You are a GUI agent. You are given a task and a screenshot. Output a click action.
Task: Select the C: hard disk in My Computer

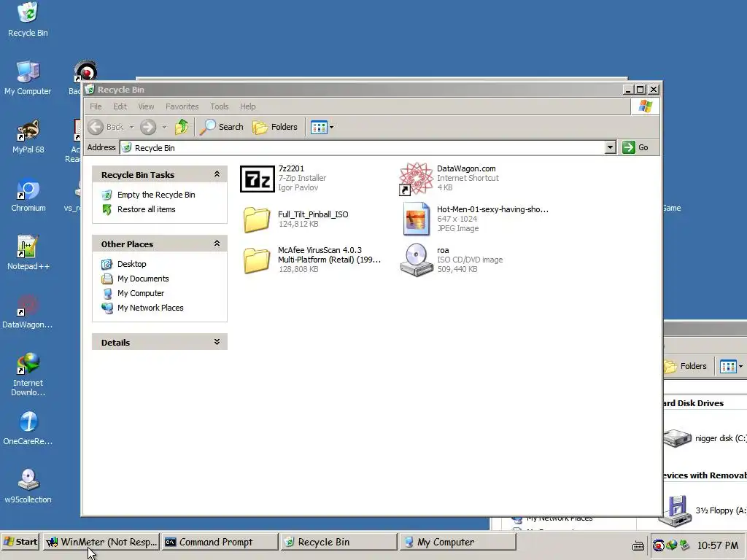(705, 438)
